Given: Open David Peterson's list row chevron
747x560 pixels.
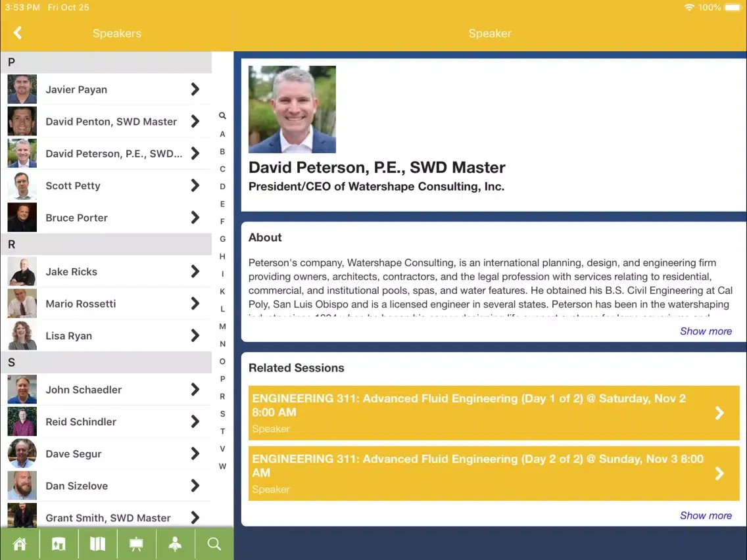Looking at the screenshot, I should click(195, 153).
